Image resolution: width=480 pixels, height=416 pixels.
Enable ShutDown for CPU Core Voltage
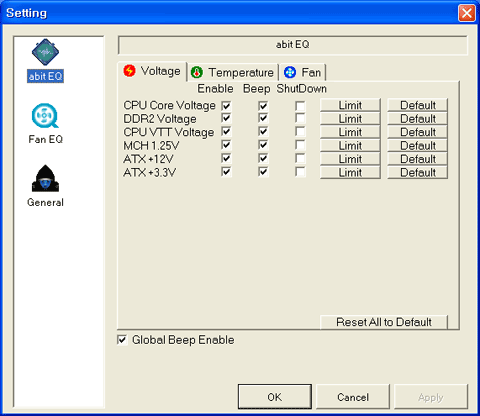pos(300,106)
